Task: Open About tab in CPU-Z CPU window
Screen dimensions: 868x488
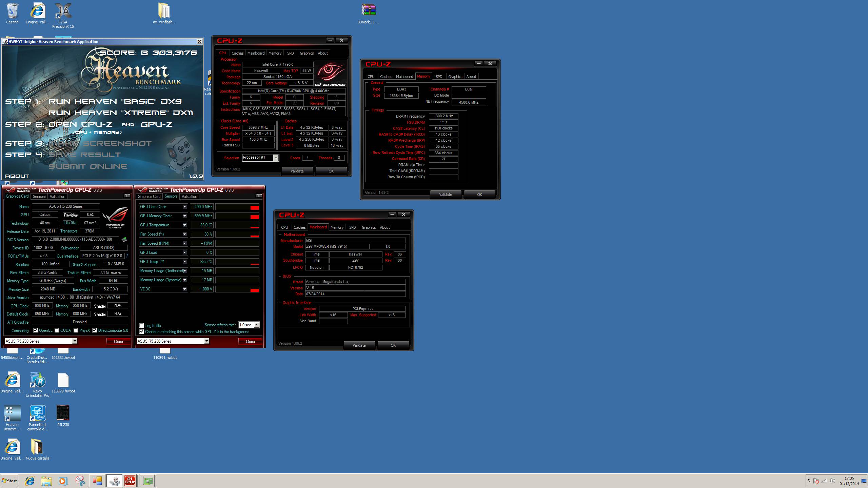Action: point(322,53)
